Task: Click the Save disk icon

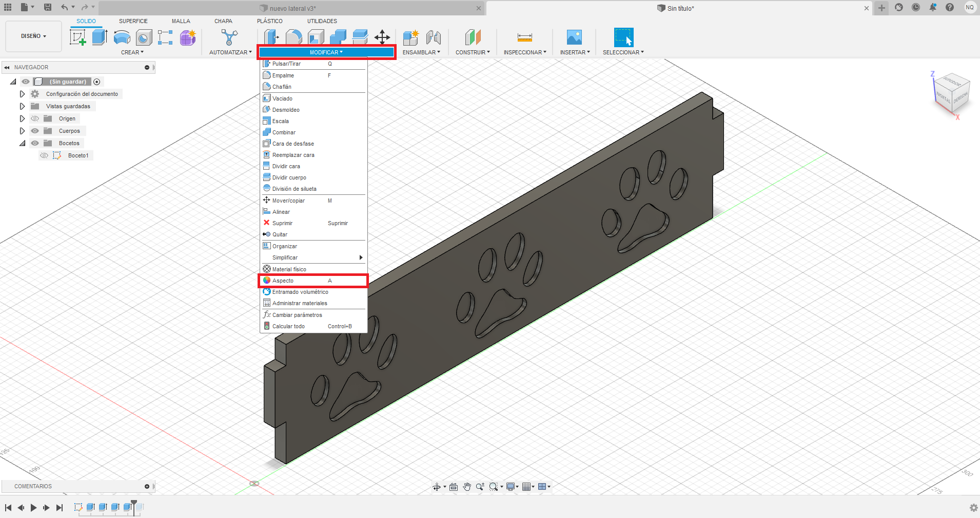Action: [x=48, y=7]
